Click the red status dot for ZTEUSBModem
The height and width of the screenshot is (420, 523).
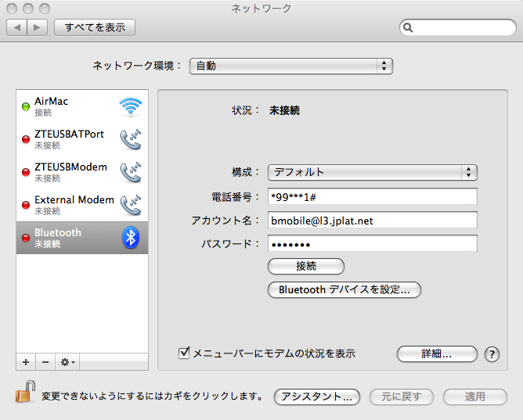click(26, 172)
